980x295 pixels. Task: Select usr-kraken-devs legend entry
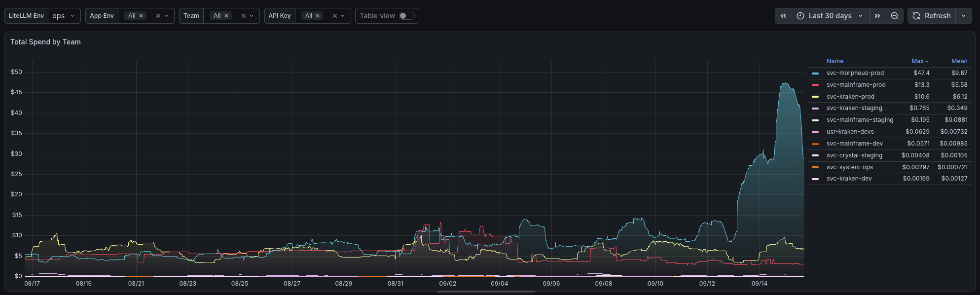(850, 132)
